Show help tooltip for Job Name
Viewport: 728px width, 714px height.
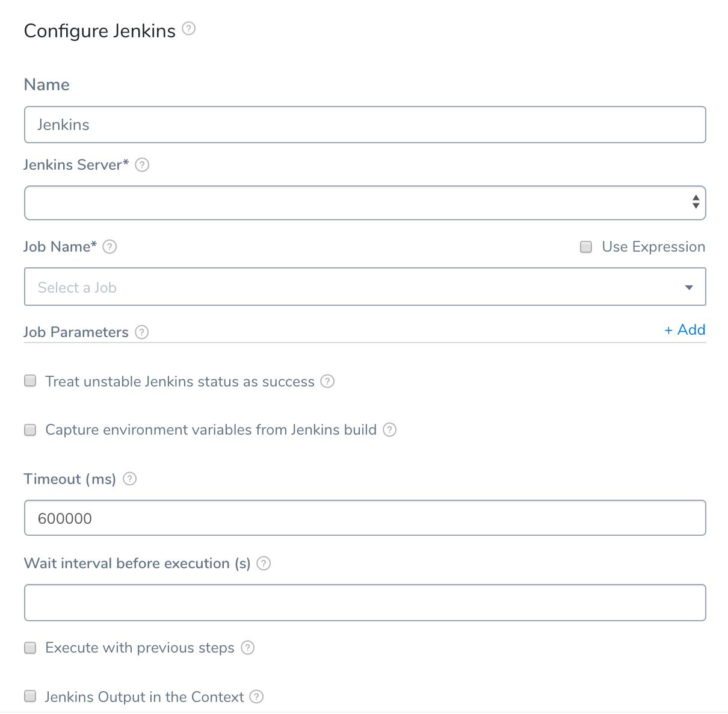click(x=110, y=247)
